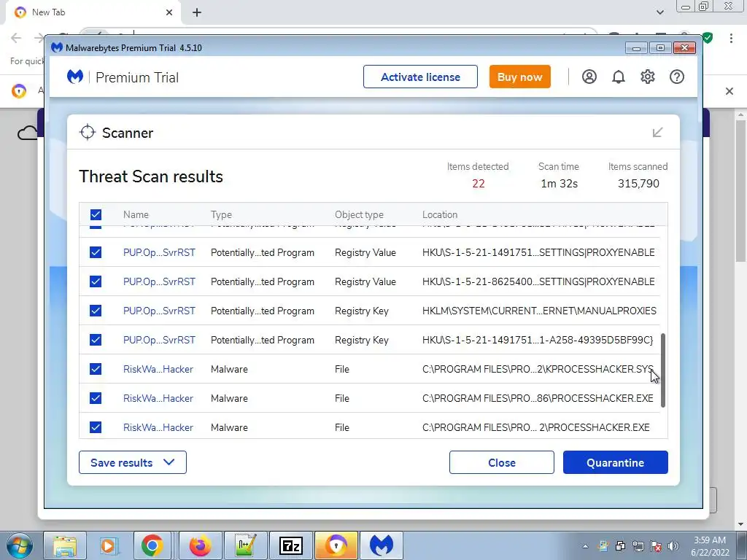
Task: Toggle the select-all checkbox in table header
Action: (96, 215)
